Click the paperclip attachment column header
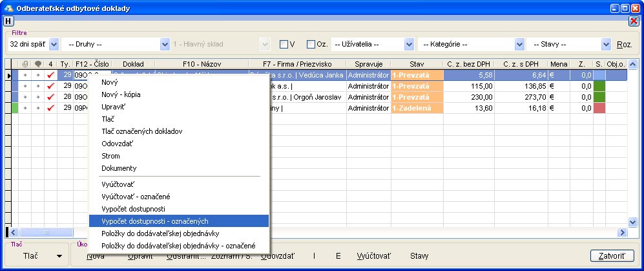The height and width of the screenshot is (271, 644). 25,64
